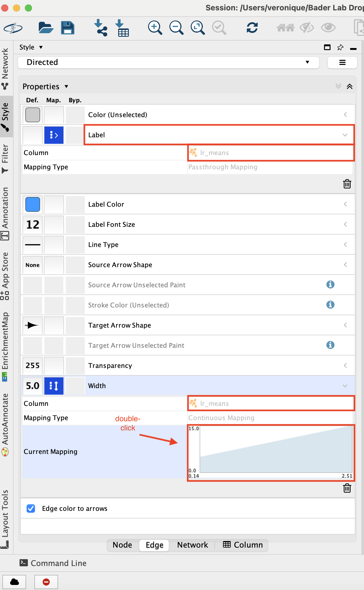Viewport: 364px width, 590px height.
Task: Switch to the Network tab
Action: pyautogui.click(x=193, y=545)
